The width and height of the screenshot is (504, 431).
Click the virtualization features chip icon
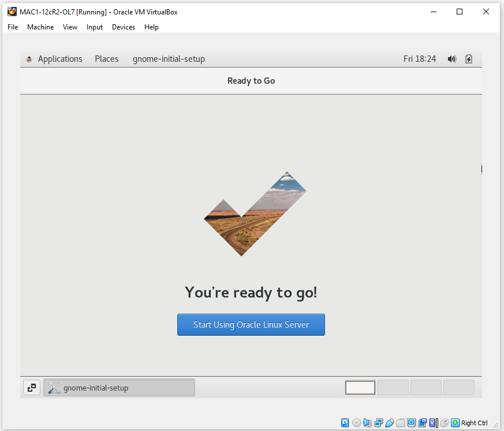click(432, 423)
